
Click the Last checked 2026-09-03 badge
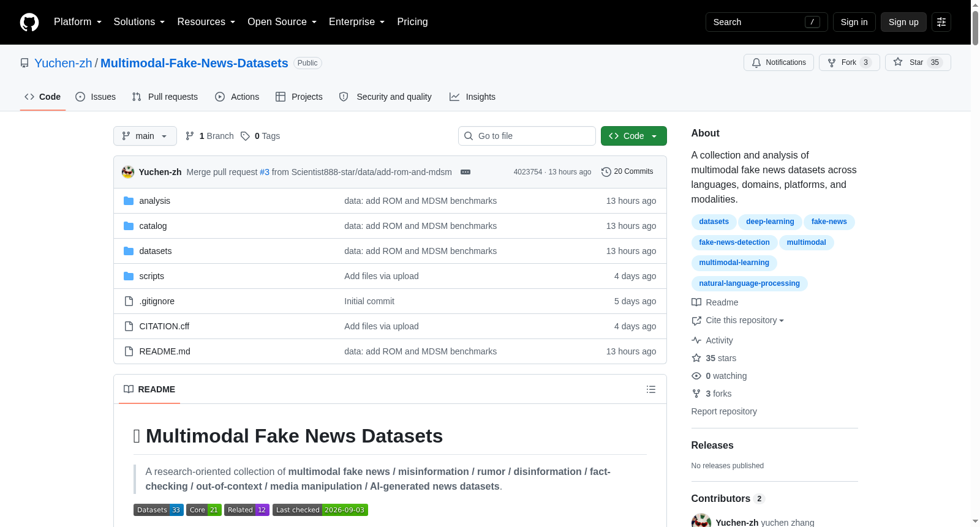pos(320,510)
